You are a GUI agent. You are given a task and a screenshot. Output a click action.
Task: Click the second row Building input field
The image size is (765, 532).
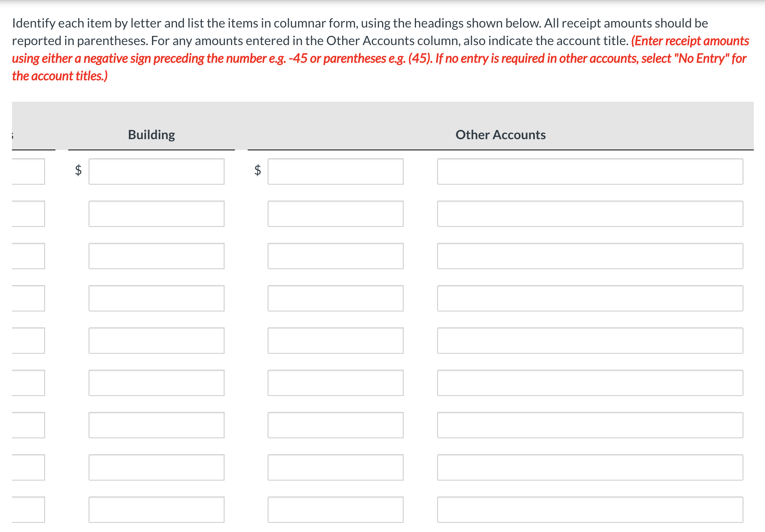pyautogui.click(x=156, y=213)
